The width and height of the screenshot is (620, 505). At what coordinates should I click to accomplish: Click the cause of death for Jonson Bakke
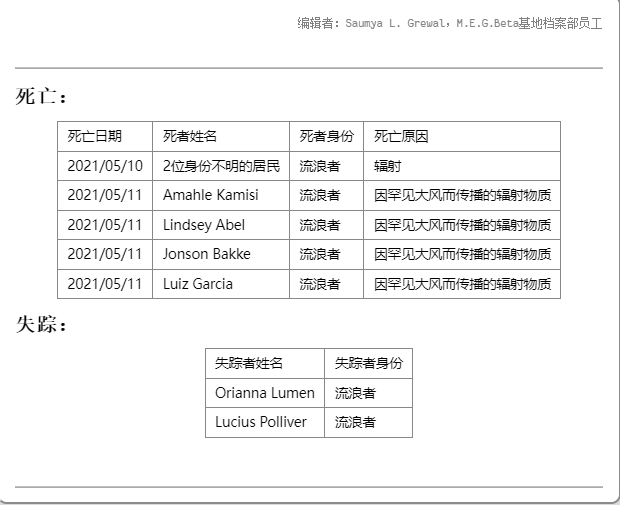[463, 254]
